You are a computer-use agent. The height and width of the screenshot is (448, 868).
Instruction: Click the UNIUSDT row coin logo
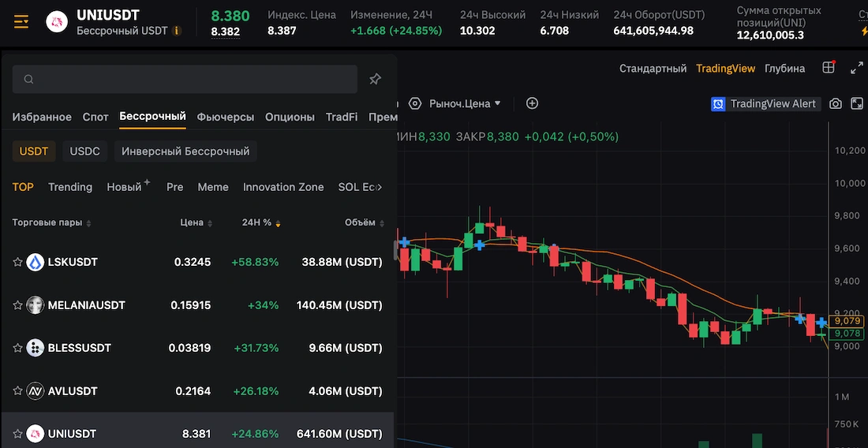click(x=36, y=434)
